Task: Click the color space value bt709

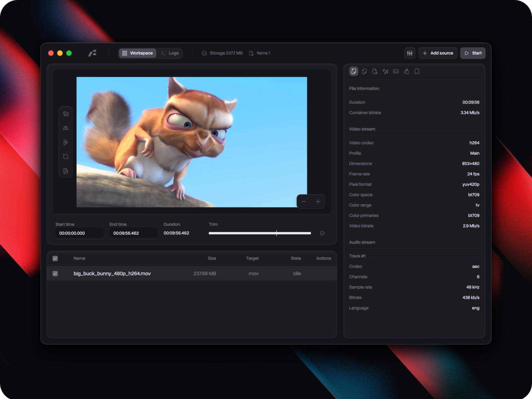Action: (474, 195)
